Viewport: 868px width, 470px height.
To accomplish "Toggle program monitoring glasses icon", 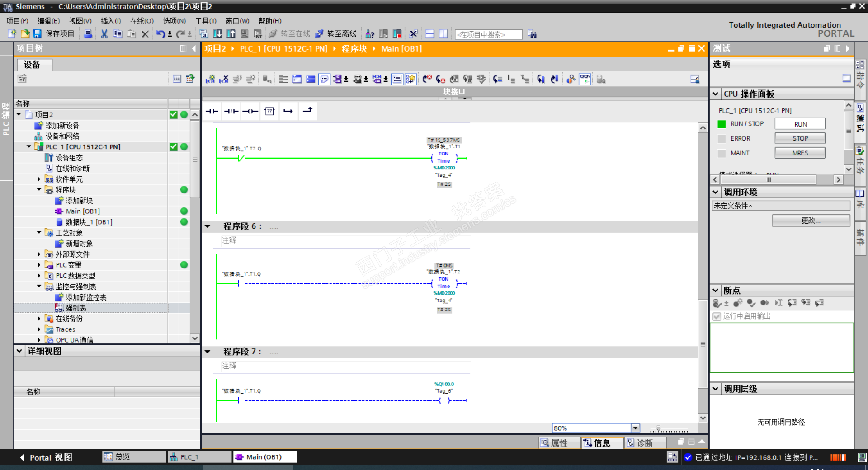I will (x=585, y=80).
